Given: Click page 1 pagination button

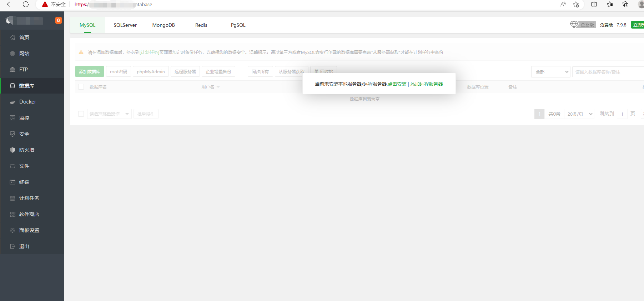Looking at the screenshot, I should point(539,114).
